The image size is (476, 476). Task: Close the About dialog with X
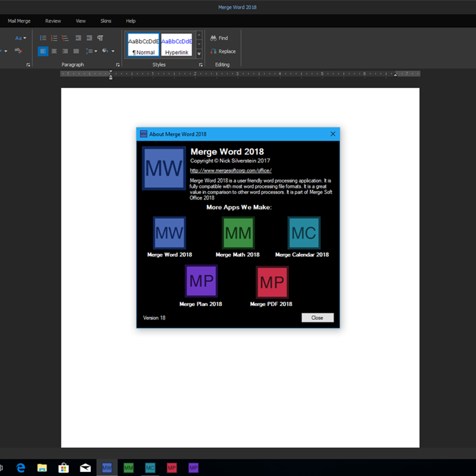point(333,134)
